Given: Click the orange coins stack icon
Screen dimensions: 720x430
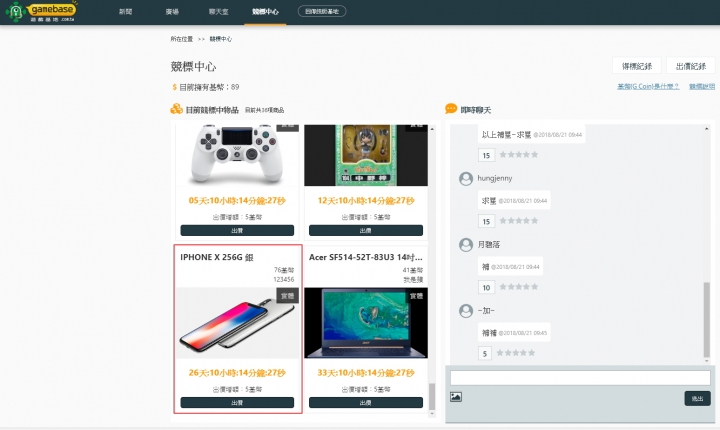Looking at the screenshot, I should tap(176, 109).
